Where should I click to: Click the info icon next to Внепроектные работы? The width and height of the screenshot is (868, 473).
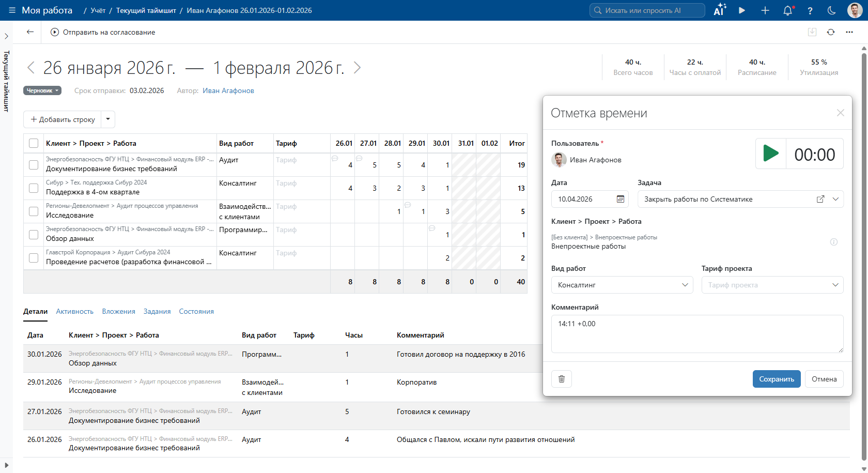pos(834,242)
